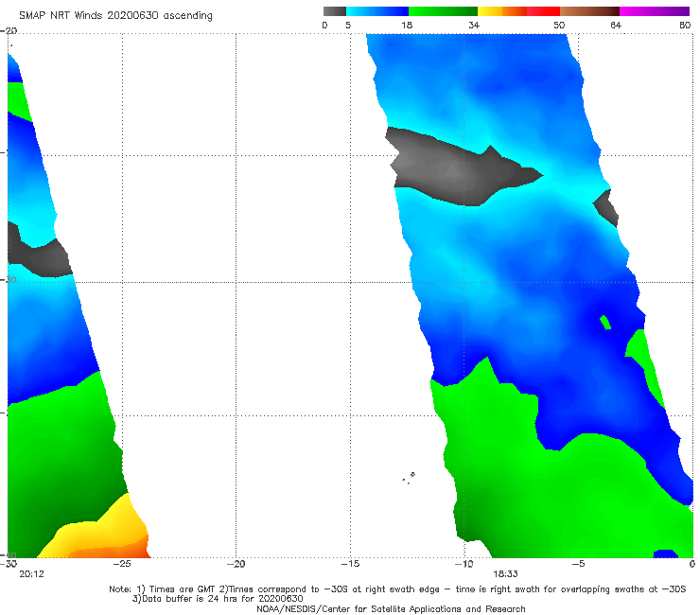
Task: Click the NOAA/NESDIS Center for Satellite Applications credit
Action: pyautogui.click(x=391, y=608)
